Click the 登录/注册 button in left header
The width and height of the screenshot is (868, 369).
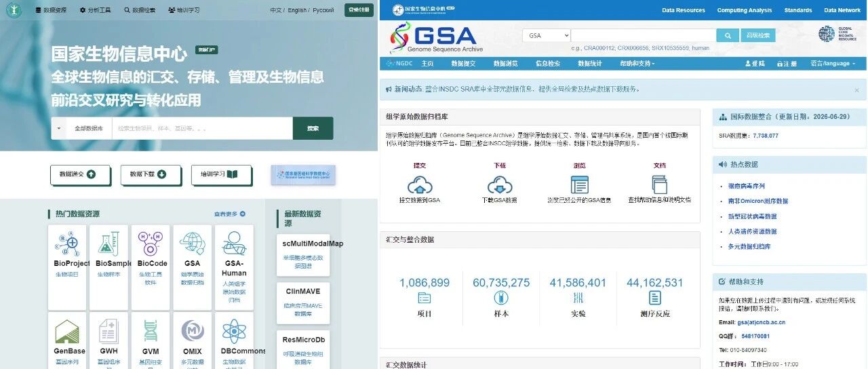[359, 10]
